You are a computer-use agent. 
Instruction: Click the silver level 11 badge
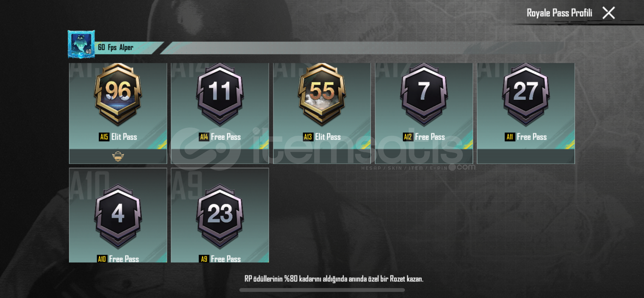(220, 94)
